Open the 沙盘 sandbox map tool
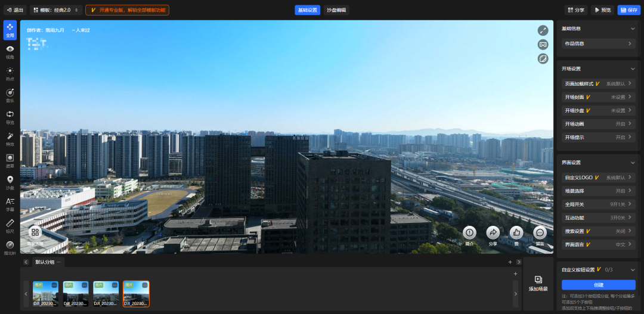 tap(10, 183)
